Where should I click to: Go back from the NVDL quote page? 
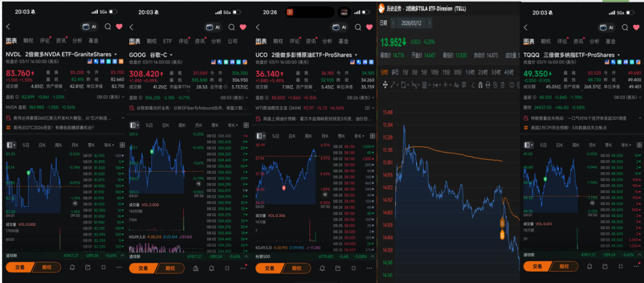point(8,27)
